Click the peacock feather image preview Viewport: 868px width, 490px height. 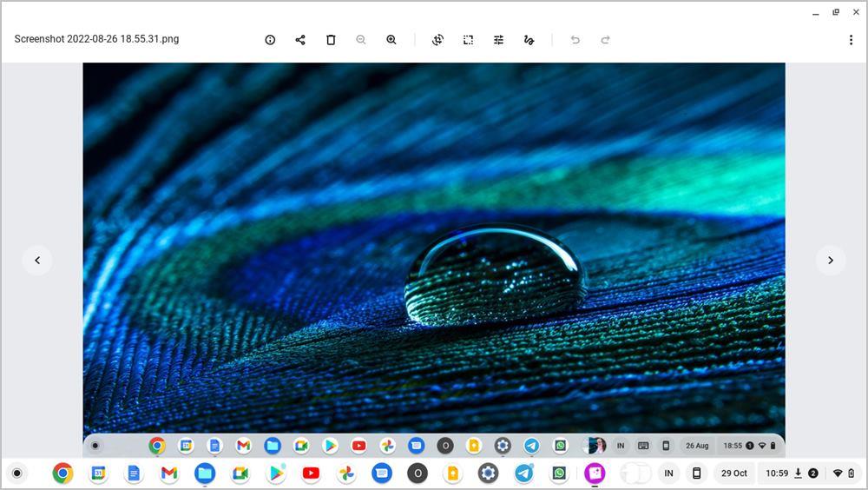pyautogui.click(x=434, y=260)
